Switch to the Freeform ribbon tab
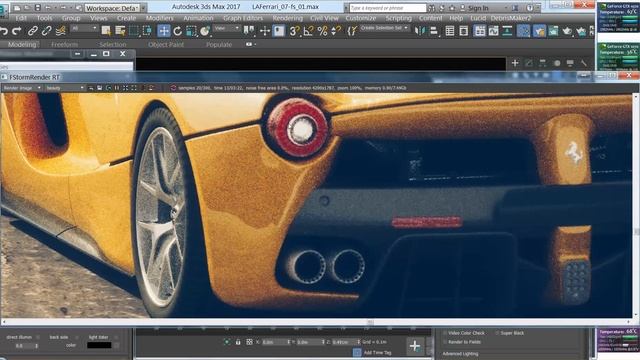Image resolution: width=640 pixels, height=360 pixels. tap(64, 44)
